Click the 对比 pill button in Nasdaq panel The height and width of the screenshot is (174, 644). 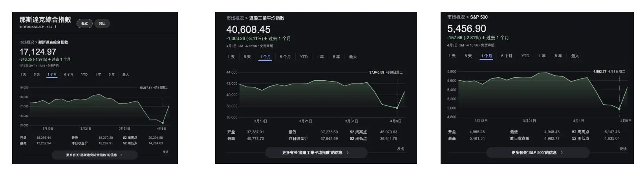coord(102,24)
